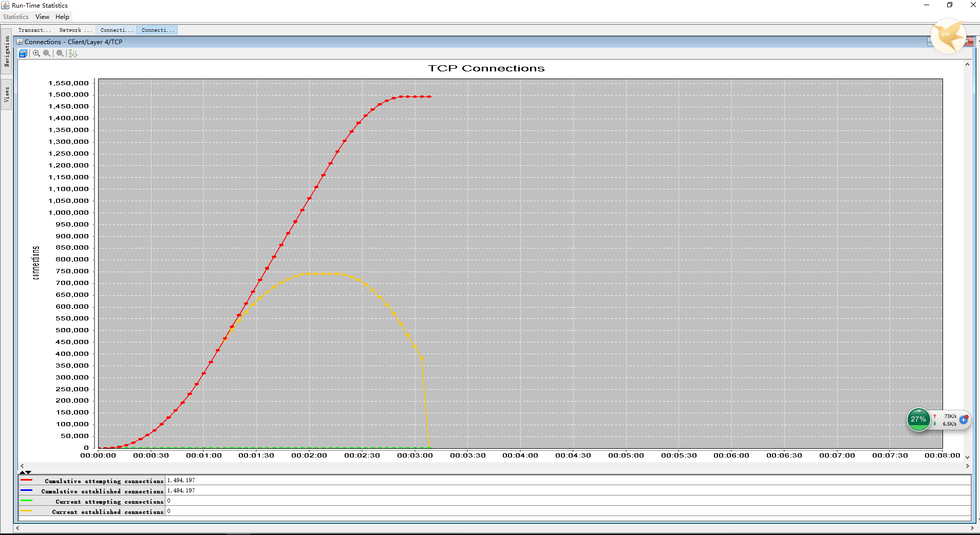The width and height of the screenshot is (980, 535).
Task: Open the Help menu
Action: pyautogui.click(x=62, y=17)
